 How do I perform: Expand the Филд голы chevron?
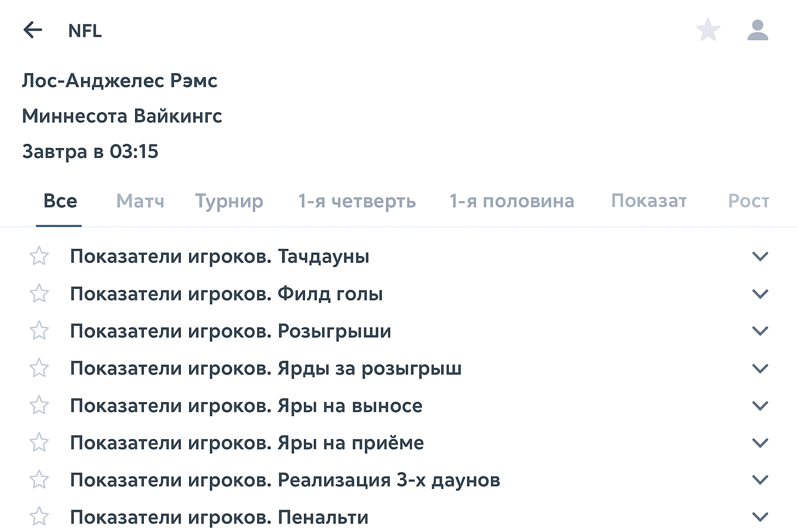pos(760,294)
